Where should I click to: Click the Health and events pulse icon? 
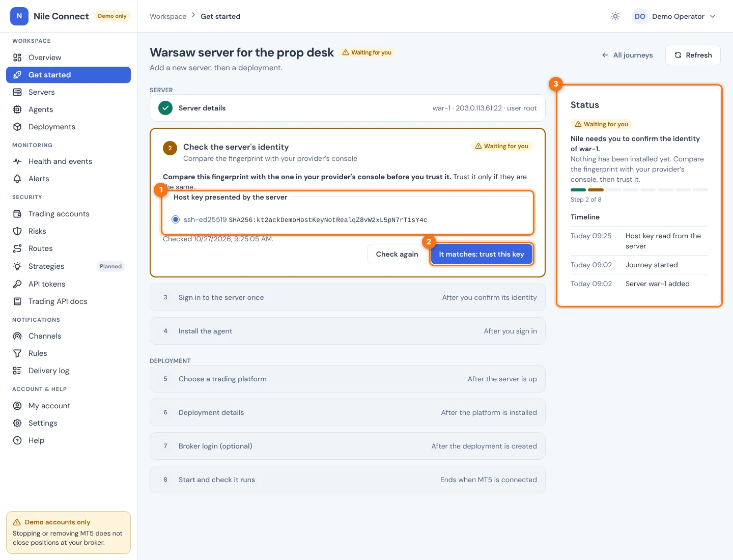tap(17, 161)
